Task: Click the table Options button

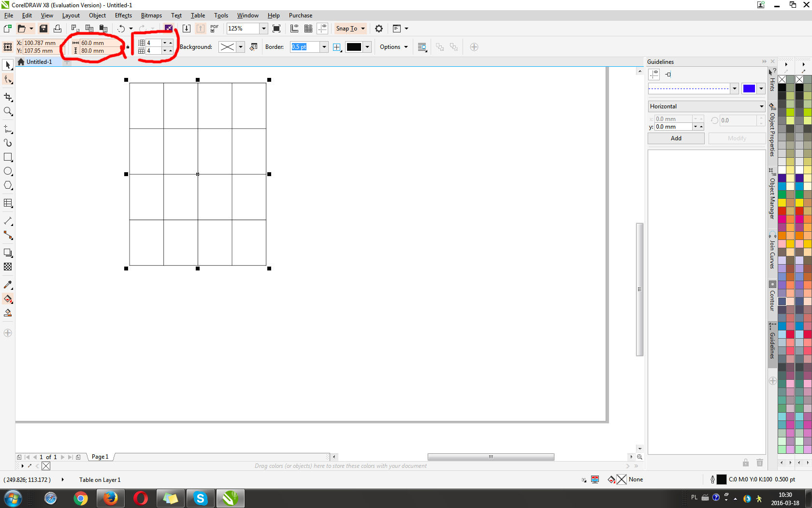Action: click(x=393, y=47)
